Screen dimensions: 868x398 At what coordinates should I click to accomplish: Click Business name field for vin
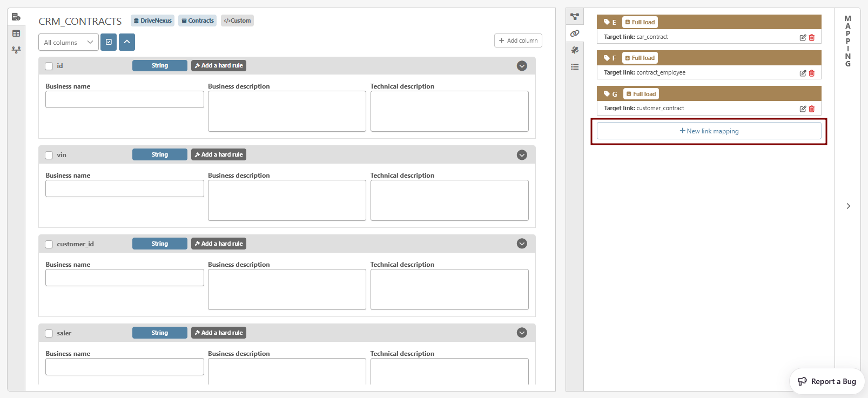[x=125, y=188]
